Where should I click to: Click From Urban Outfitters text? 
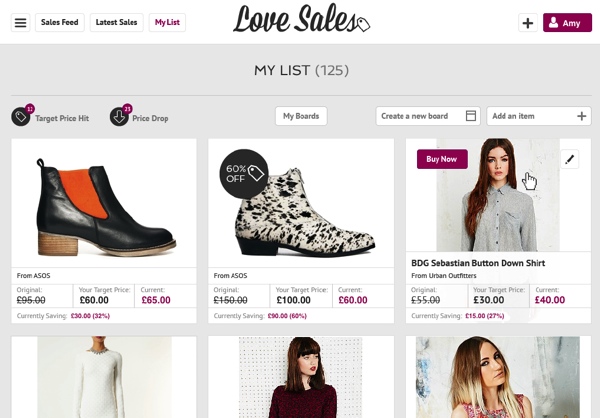[444, 276]
